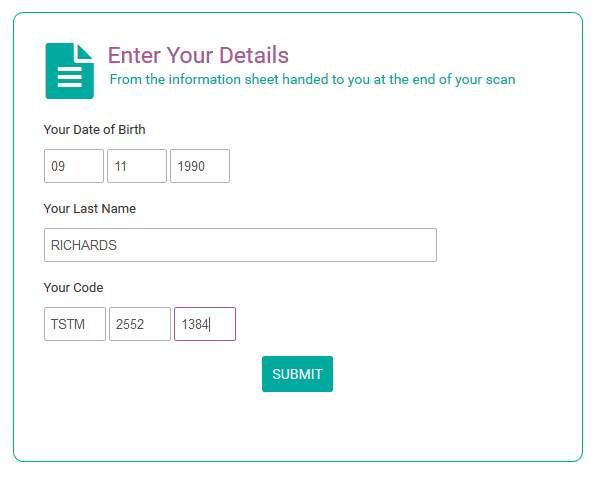
Task: Click the information sheet subtitle text
Action: [x=312, y=79]
